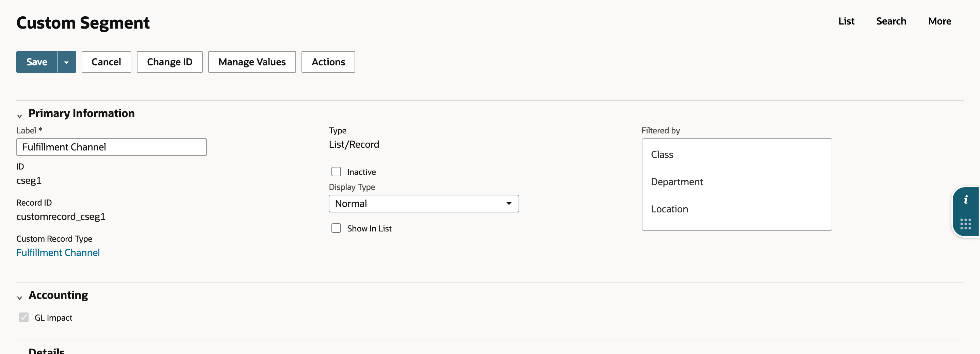Open the Actions menu button
980x354 pixels.
click(x=328, y=62)
